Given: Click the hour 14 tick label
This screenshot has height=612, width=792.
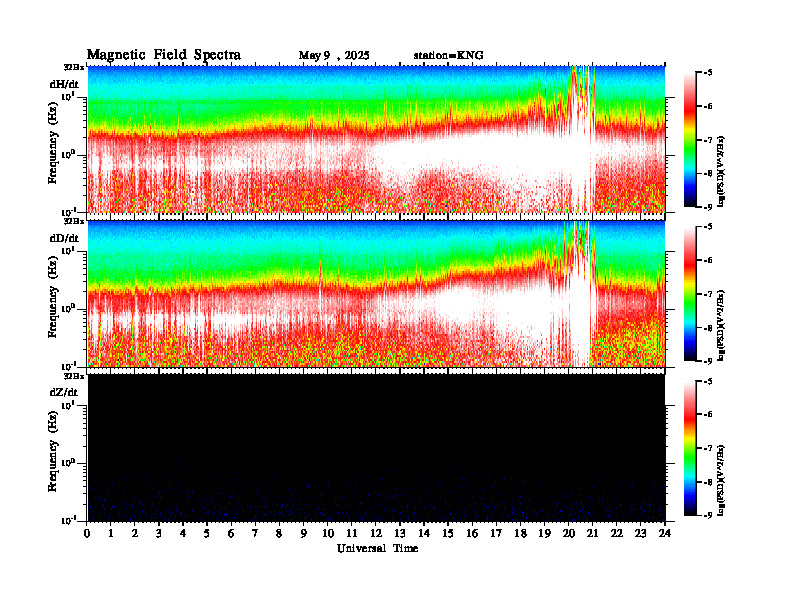Looking at the screenshot, I should [424, 533].
